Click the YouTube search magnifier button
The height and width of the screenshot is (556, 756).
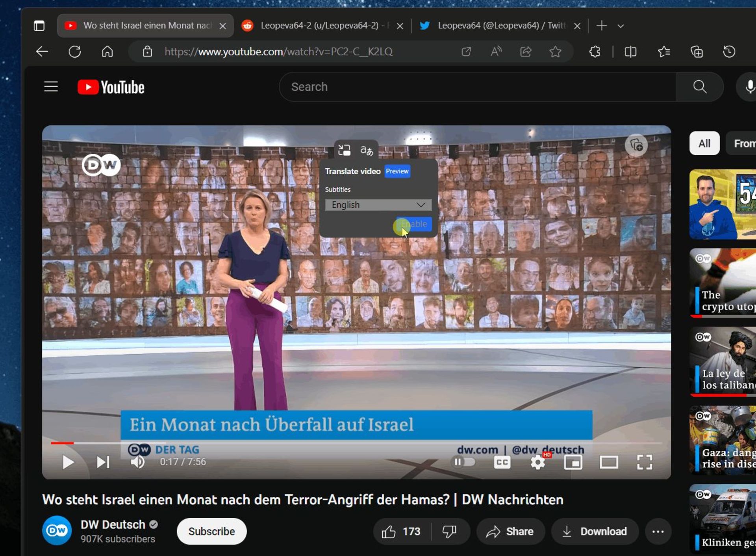coord(700,87)
